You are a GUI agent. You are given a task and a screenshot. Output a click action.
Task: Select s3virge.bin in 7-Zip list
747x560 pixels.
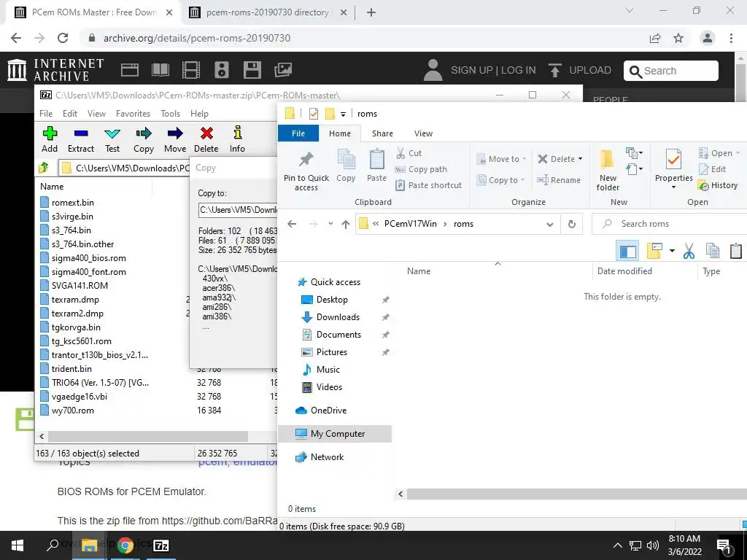click(x=72, y=216)
